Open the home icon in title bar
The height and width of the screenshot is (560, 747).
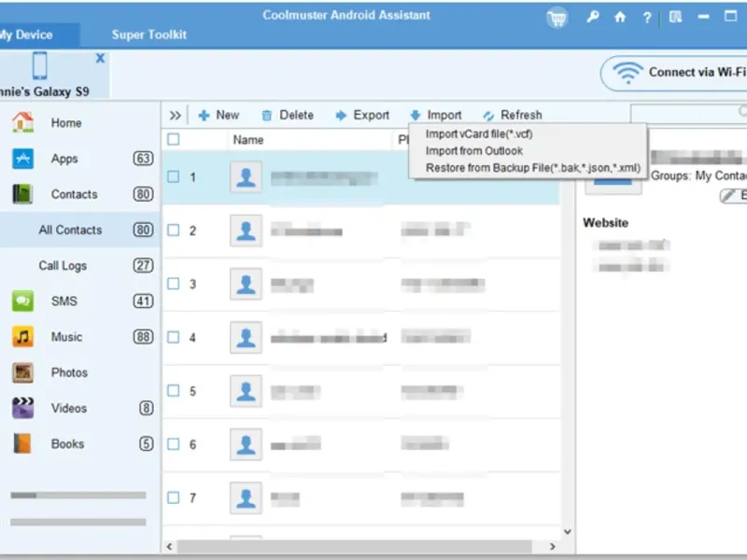tap(620, 17)
